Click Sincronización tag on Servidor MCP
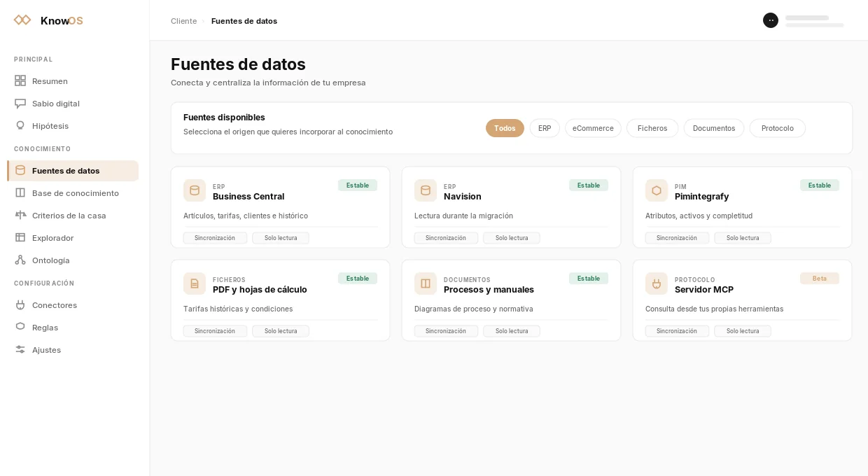Viewport: 868px width, 476px height. point(677,331)
